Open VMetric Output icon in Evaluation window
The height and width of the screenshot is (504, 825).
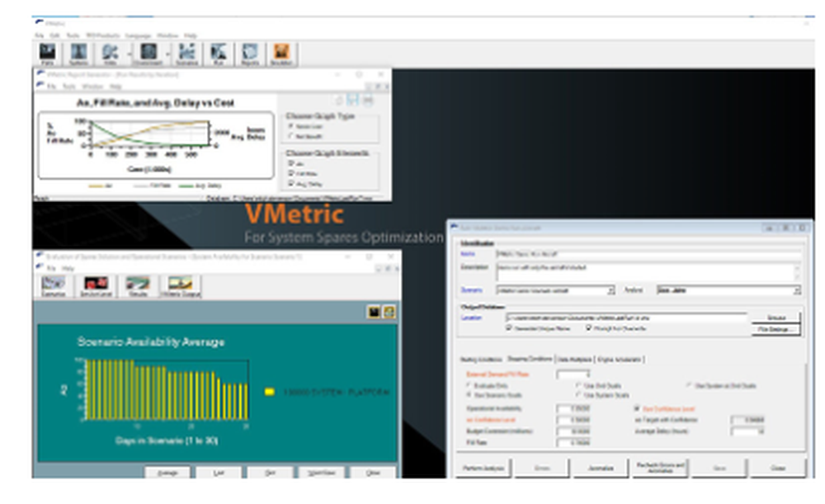click(x=180, y=286)
